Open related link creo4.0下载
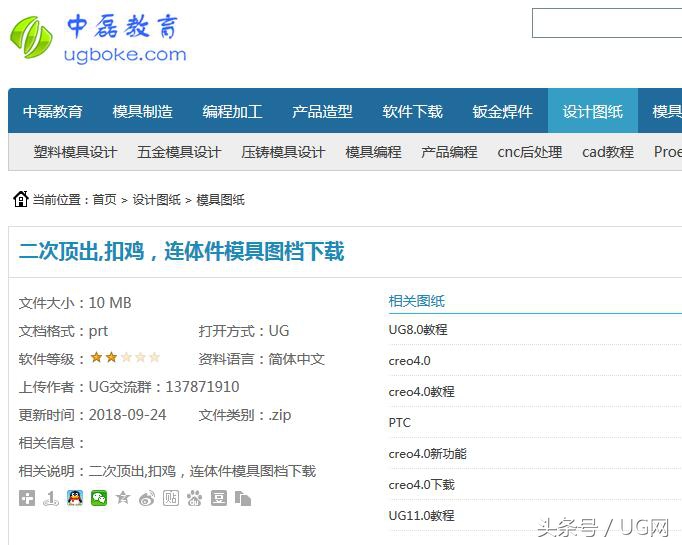Screen dimensions: 682x545 point(421,485)
